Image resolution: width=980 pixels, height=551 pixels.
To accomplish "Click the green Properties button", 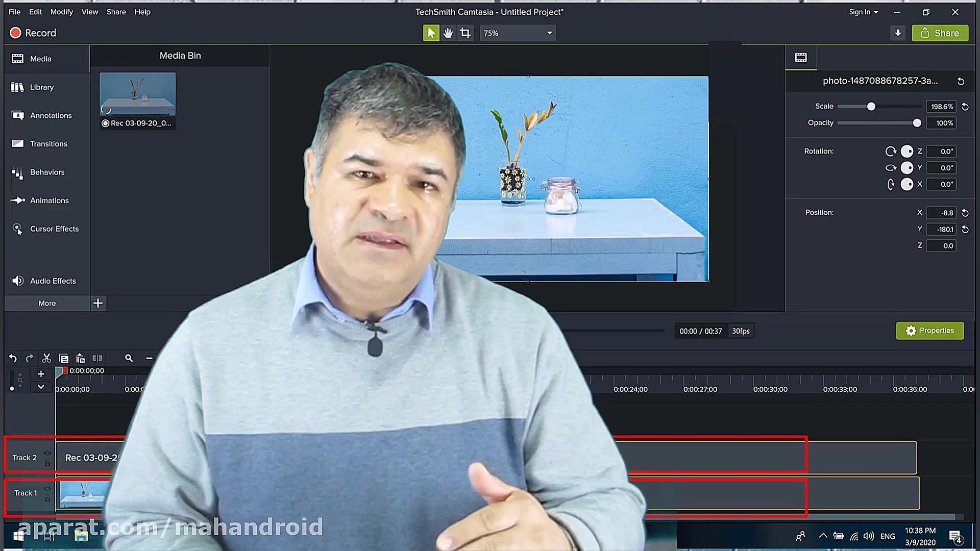I will click(929, 331).
